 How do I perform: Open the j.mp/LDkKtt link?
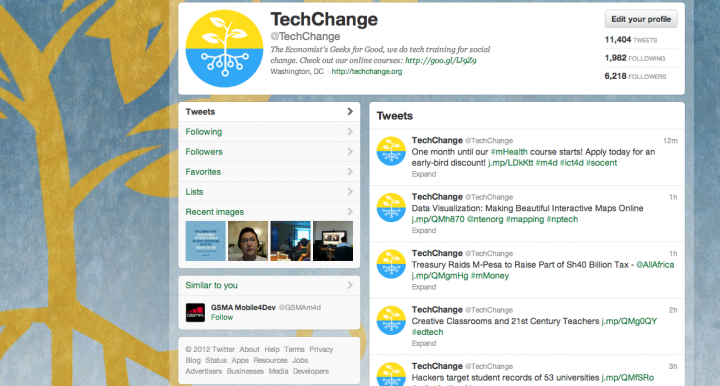coord(511,162)
